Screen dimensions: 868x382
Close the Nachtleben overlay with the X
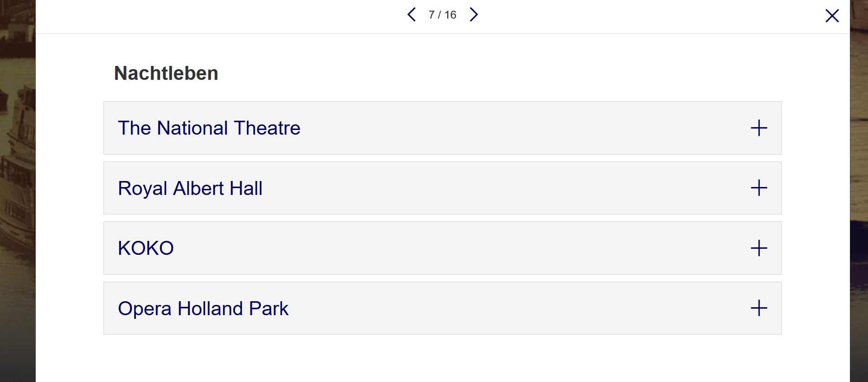(832, 16)
